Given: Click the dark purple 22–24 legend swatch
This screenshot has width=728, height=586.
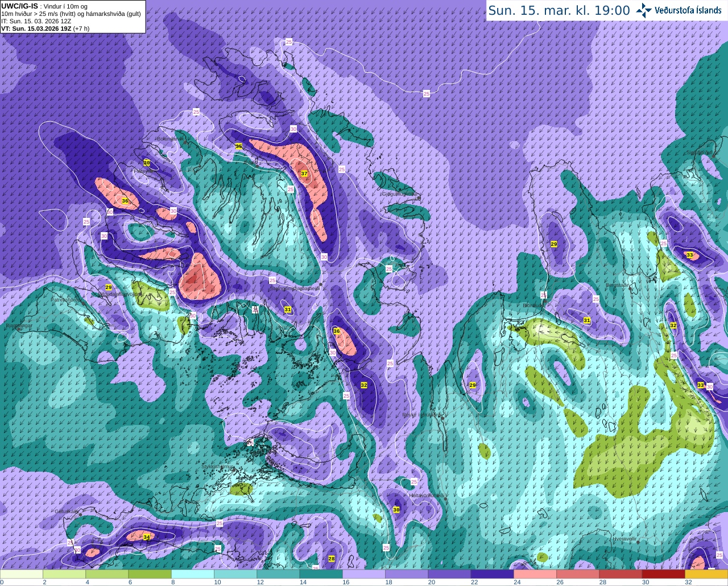Looking at the screenshot, I should point(492,574).
